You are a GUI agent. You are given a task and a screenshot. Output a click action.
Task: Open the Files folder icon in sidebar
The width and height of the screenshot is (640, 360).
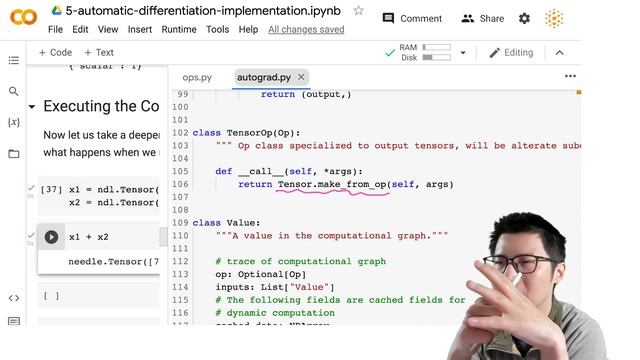click(x=13, y=154)
